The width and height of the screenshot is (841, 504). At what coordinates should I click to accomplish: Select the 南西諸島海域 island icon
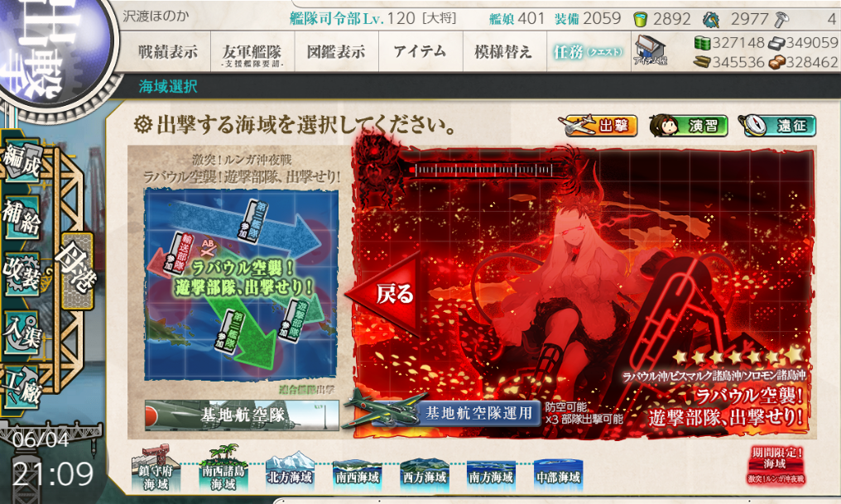tap(223, 468)
